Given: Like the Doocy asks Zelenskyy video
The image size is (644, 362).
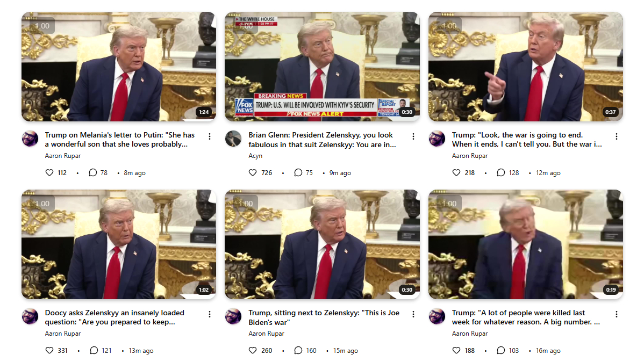Looking at the screenshot, I should pos(49,351).
